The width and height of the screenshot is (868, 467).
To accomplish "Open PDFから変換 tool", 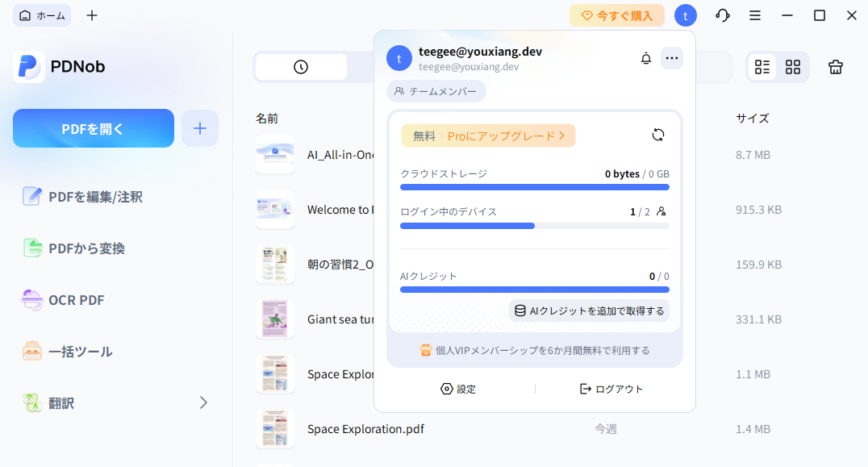I will coord(73,248).
